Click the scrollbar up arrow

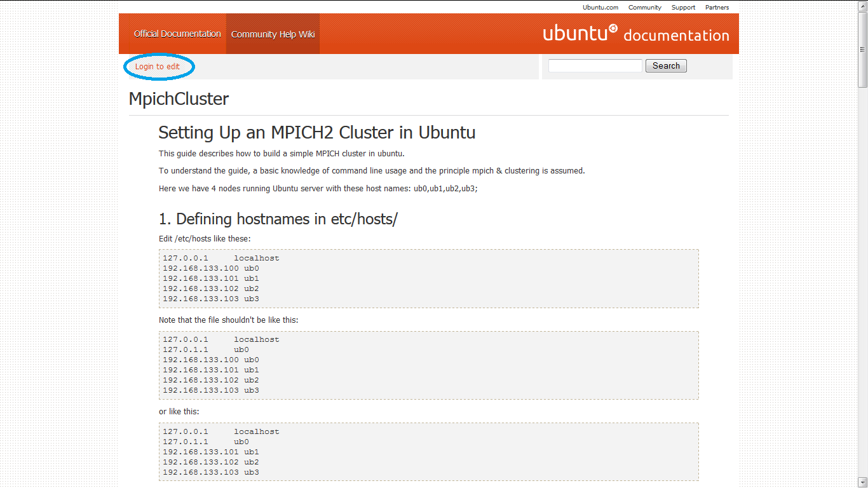pyautogui.click(x=862, y=5)
